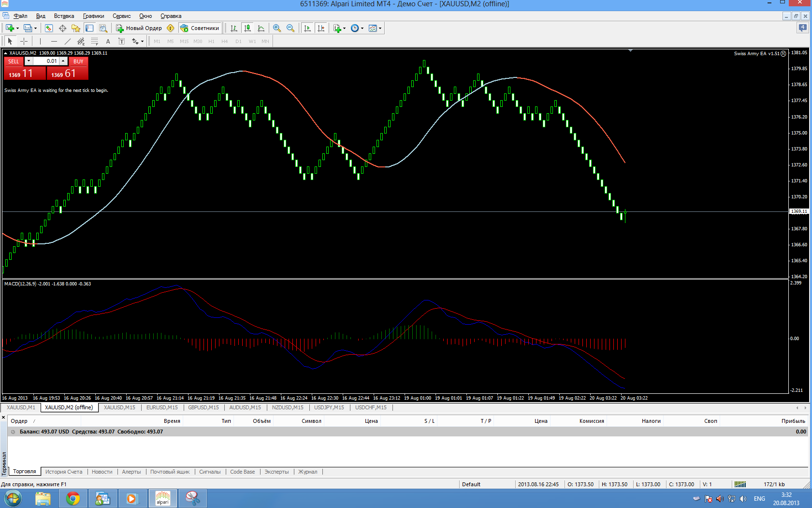Open the История Счета terminal tab
The width and height of the screenshot is (812, 508).
(64, 472)
